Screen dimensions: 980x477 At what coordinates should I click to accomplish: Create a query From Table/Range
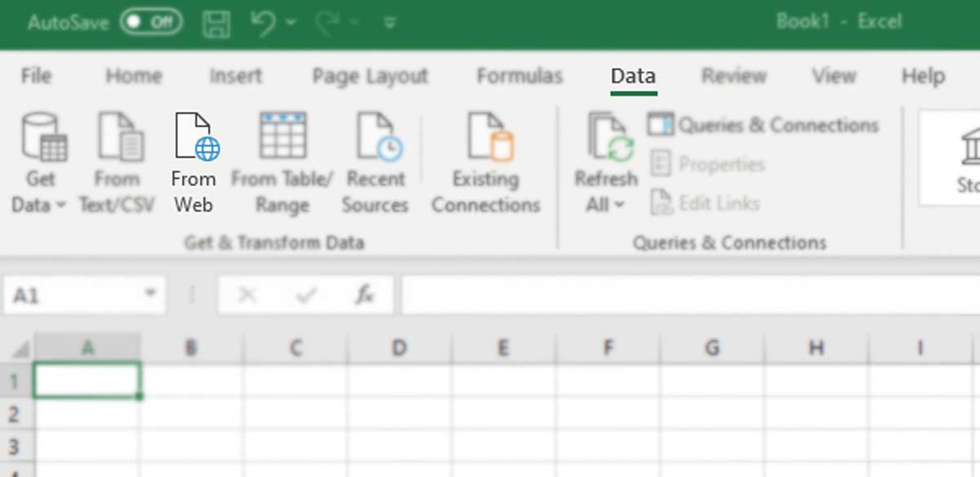tap(281, 159)
